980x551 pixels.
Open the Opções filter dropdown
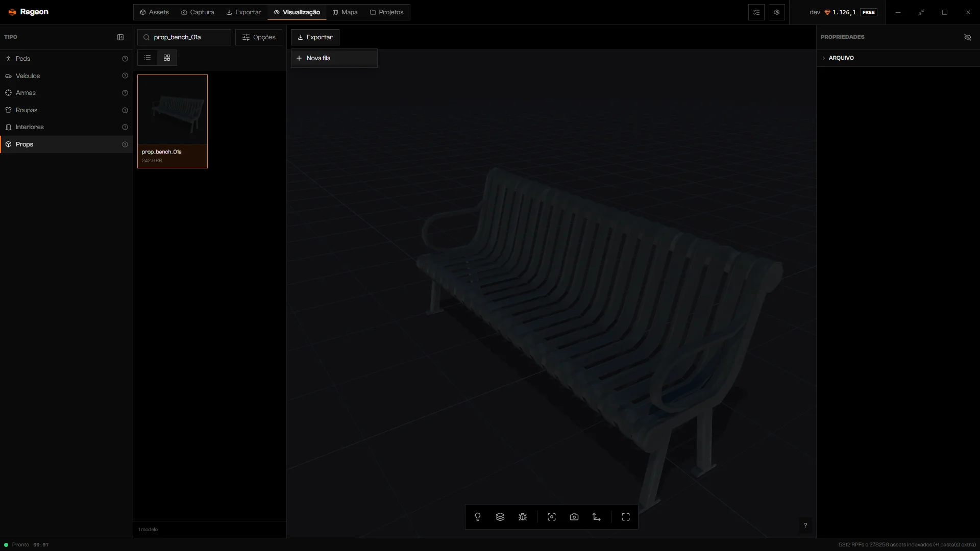coord(259,37)
